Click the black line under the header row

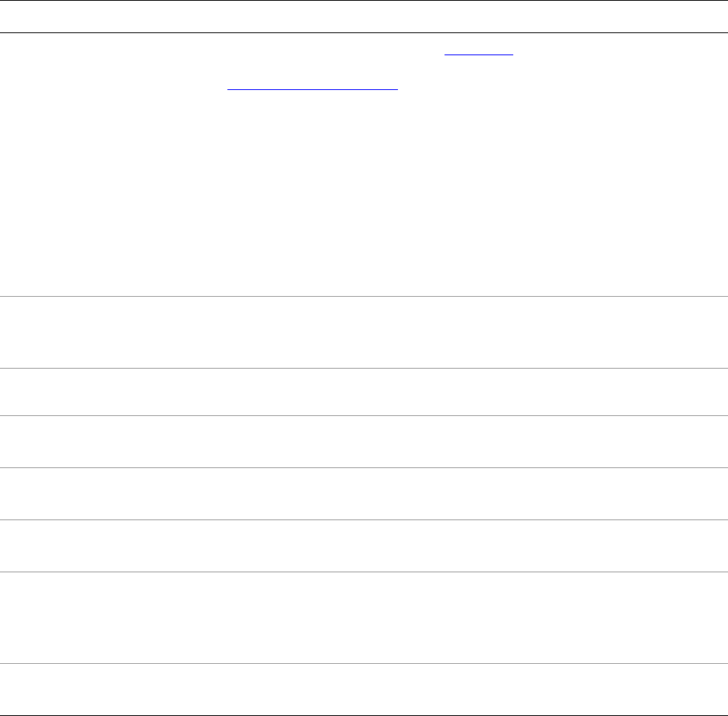(x=363, y=32)
